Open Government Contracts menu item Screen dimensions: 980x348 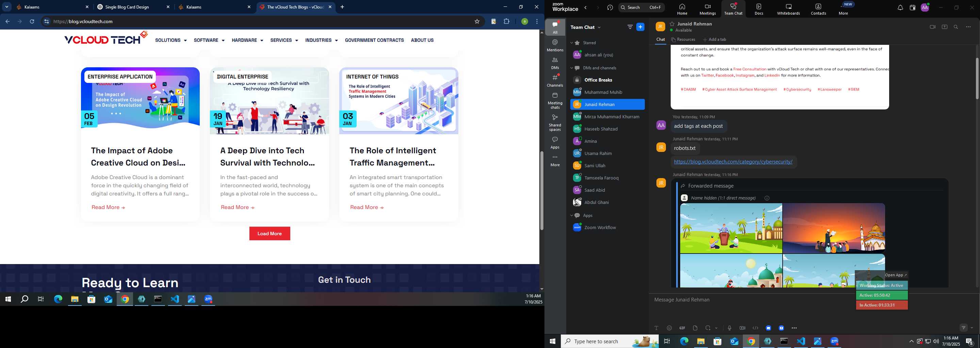[x=374, y=40]
